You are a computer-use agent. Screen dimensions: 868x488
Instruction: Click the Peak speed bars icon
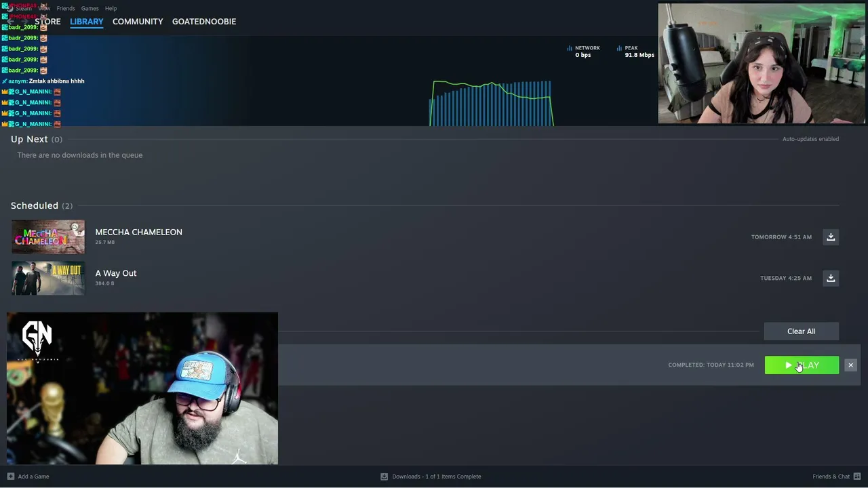click(x=619, y=48)
